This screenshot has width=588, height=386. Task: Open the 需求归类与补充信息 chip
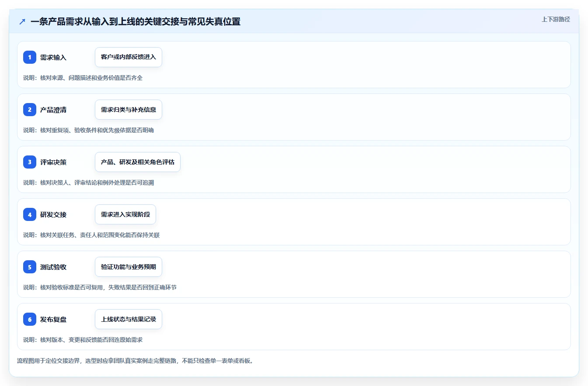coord(129,110)
